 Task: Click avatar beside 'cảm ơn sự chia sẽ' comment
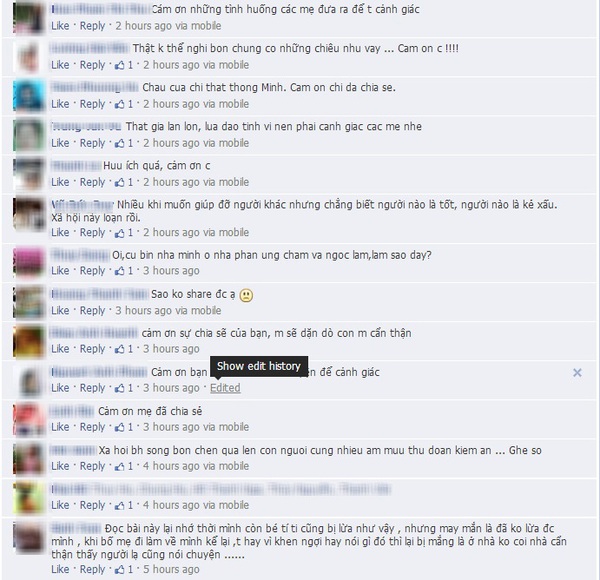pos(29,342)
